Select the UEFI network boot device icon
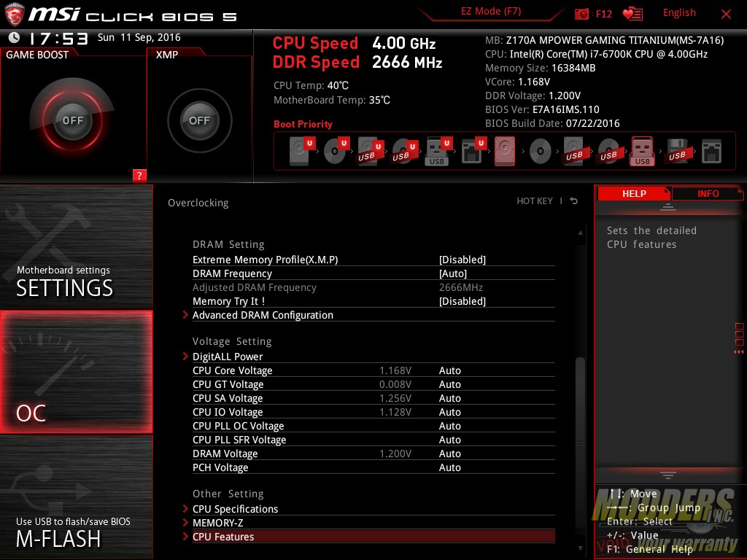This screenshot has width=747, height=560. (473, 151)
